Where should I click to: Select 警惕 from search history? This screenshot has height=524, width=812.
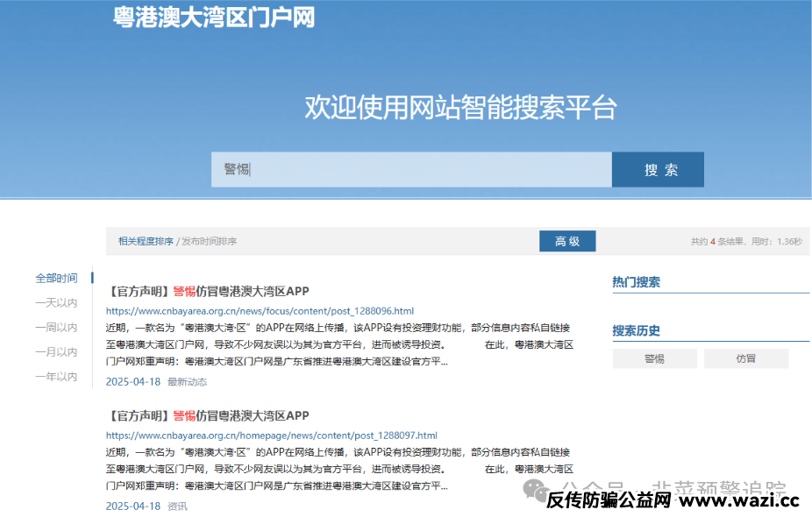click(x=654, y=358)
